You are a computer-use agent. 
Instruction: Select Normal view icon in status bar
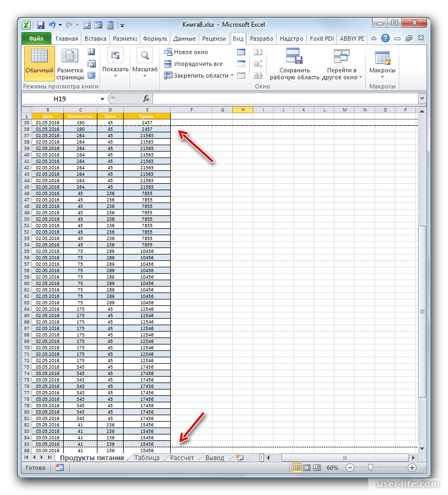click(297, 468)
